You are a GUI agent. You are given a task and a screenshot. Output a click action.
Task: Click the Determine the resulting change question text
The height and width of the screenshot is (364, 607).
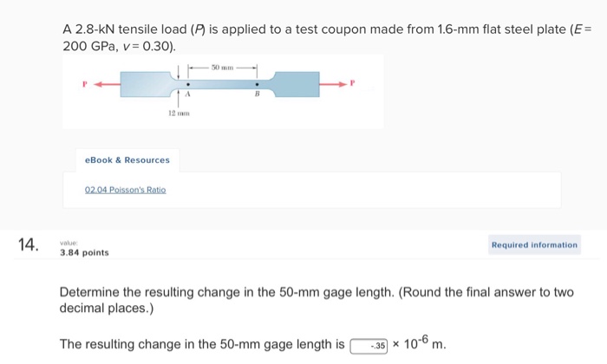point(317,300)
